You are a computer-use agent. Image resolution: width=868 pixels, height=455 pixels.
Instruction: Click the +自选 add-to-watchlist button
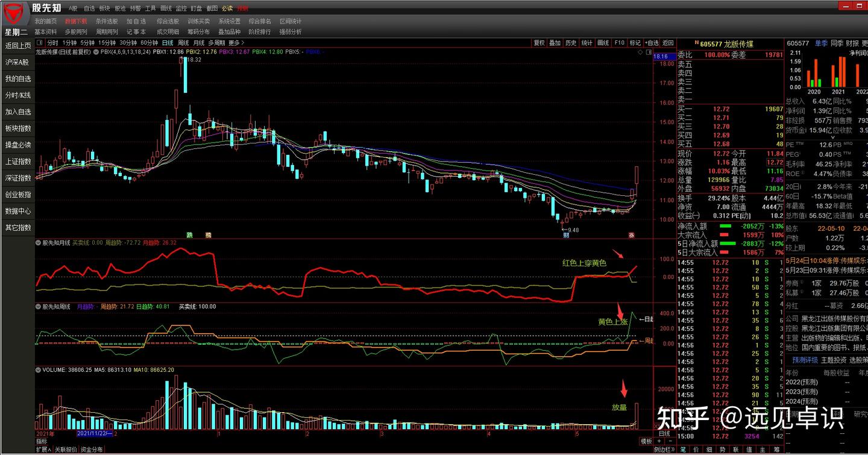[x=652, y=43]
